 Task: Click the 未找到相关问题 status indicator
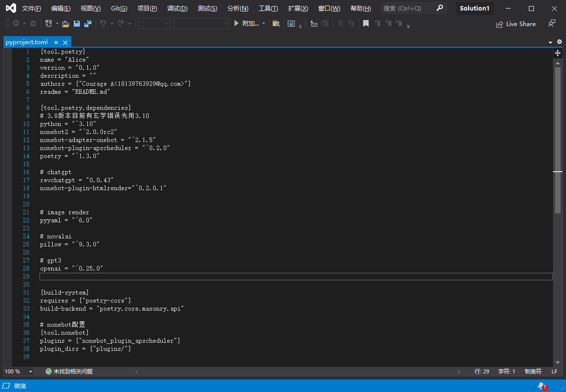click(x=69, y=371)
